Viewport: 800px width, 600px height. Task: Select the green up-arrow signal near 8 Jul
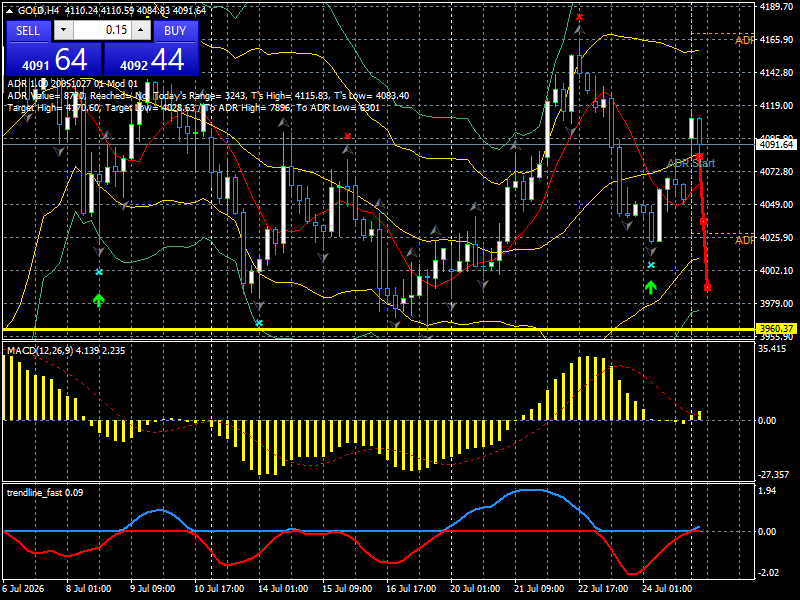point(98,300)
